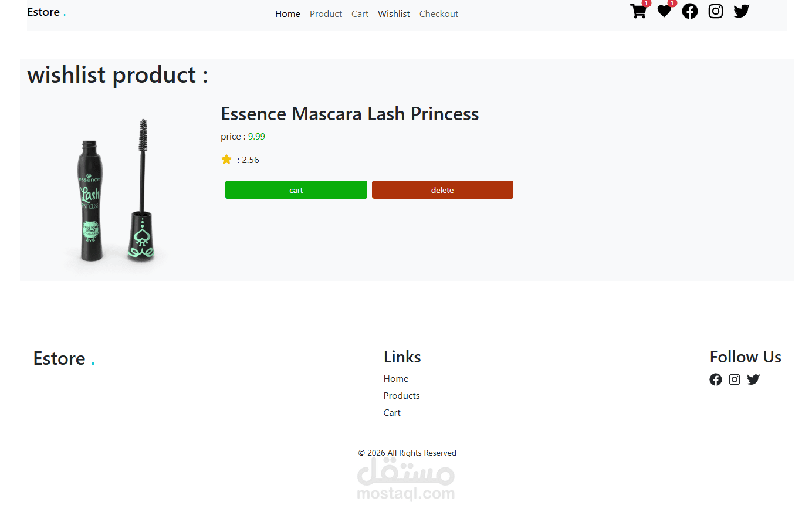
Task: Click the footer Twitter icon under Follow Us
Action: click(753, 379)
